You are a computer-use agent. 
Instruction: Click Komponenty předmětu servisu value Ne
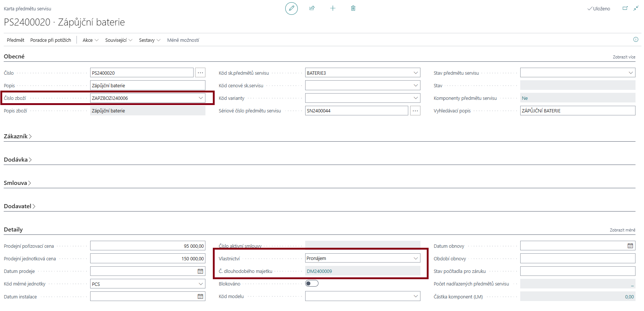tap(525, 98)
